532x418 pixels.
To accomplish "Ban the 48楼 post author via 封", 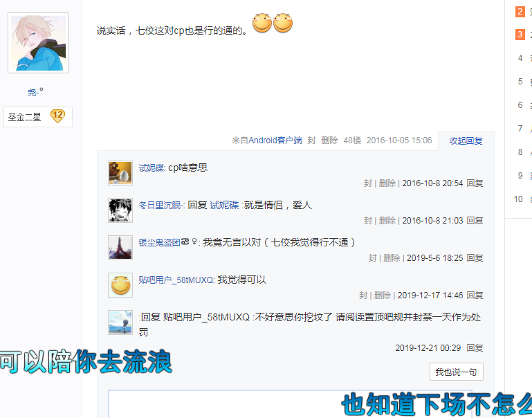I will coord(311,140).
